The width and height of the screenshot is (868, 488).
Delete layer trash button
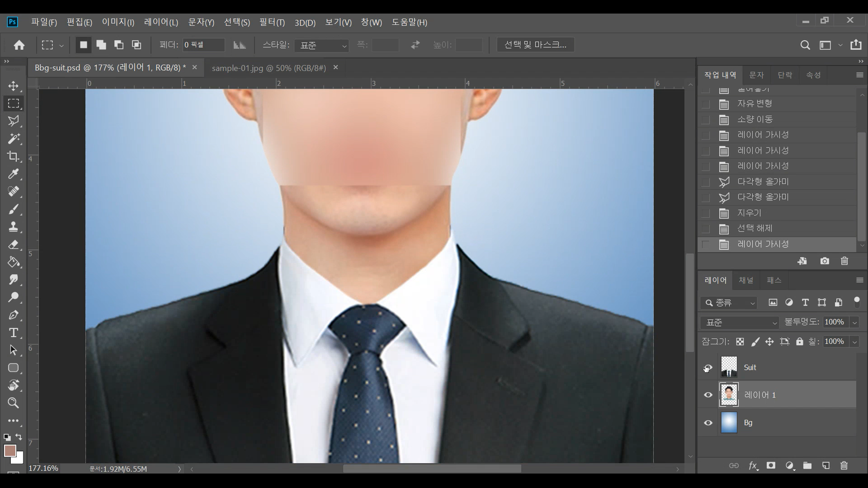click(x=844, y=465)
